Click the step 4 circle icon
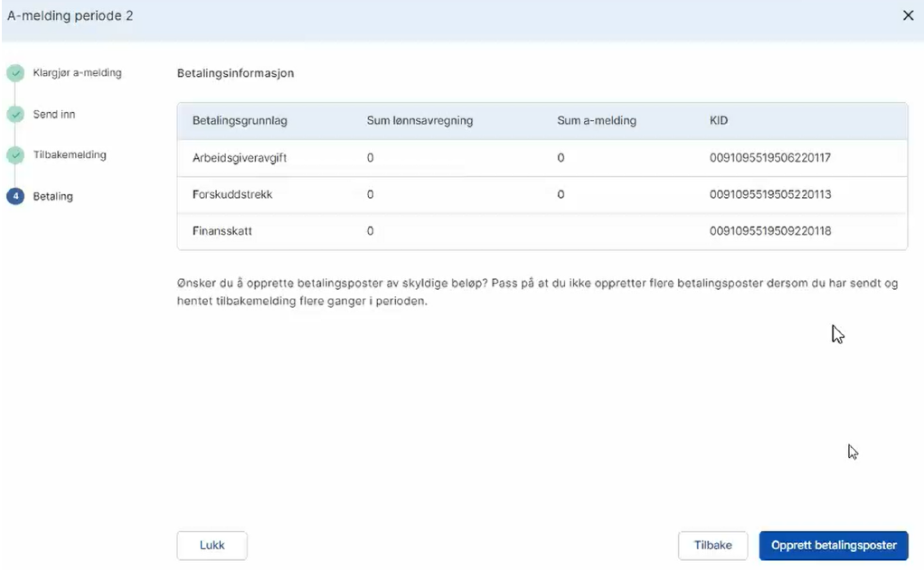 pyautogui.click(x=15, y=197)
